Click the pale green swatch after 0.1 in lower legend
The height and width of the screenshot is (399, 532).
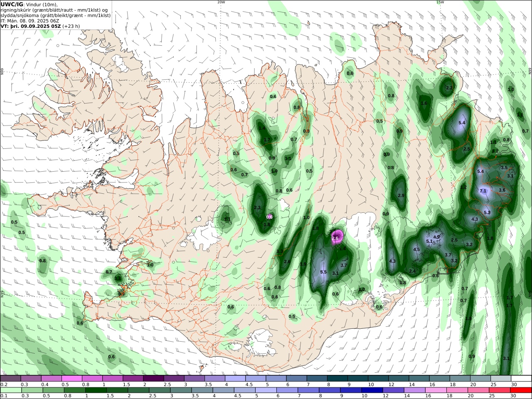click(11, 390)
